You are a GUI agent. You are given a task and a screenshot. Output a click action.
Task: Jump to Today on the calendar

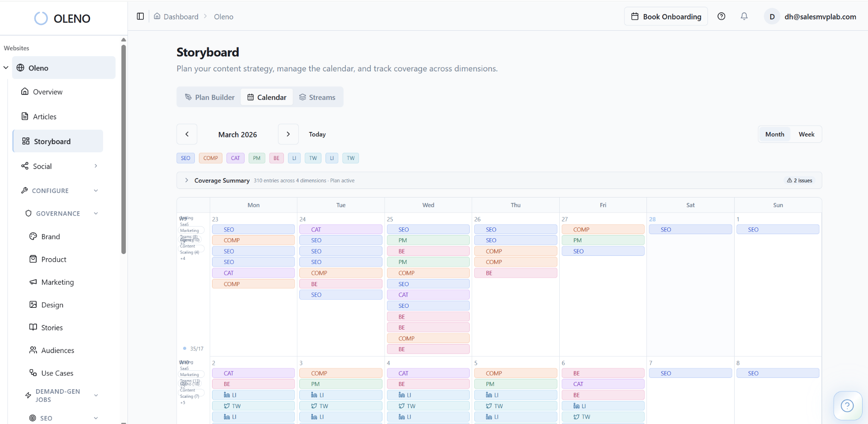tap(317, 134)
